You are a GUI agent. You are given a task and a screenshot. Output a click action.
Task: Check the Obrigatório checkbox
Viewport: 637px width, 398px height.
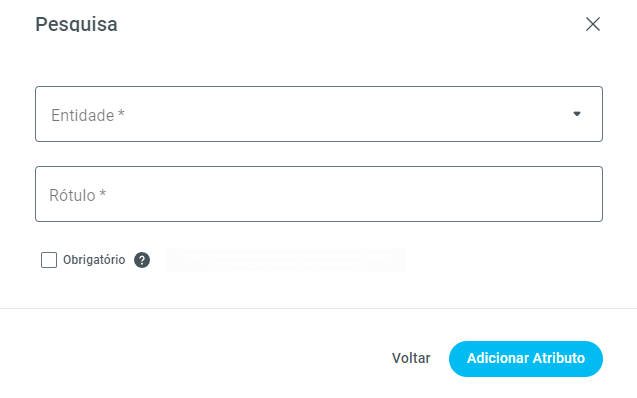pos(49,260)
